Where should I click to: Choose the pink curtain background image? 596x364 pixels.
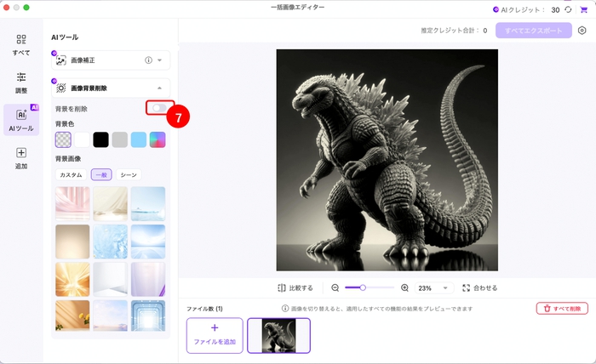(x=72, y=203)
